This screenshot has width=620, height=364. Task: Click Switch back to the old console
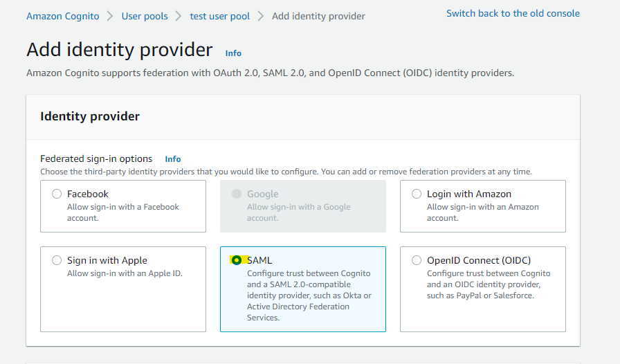click(x=513, y=13)
